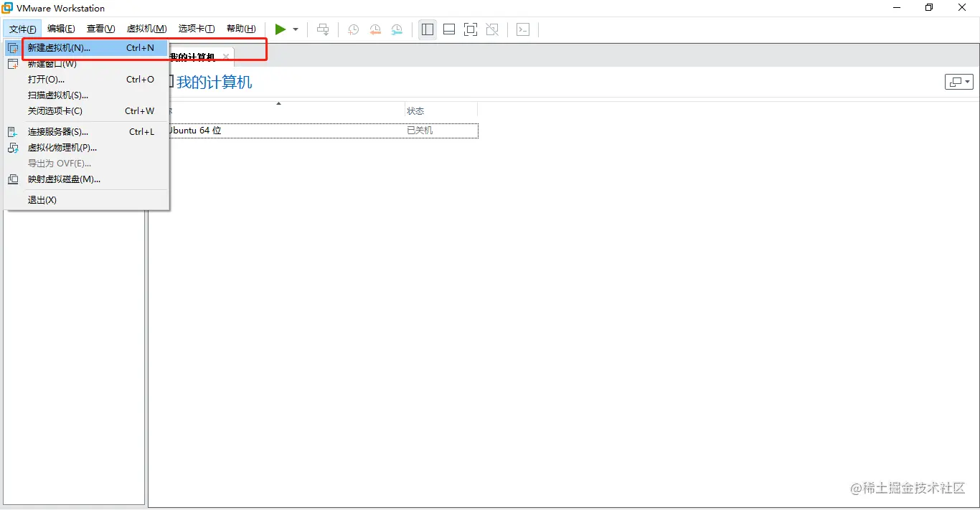The image size is (980, 510).
Task: Click the console view terminal icon
Action: (x=524, y=29)
